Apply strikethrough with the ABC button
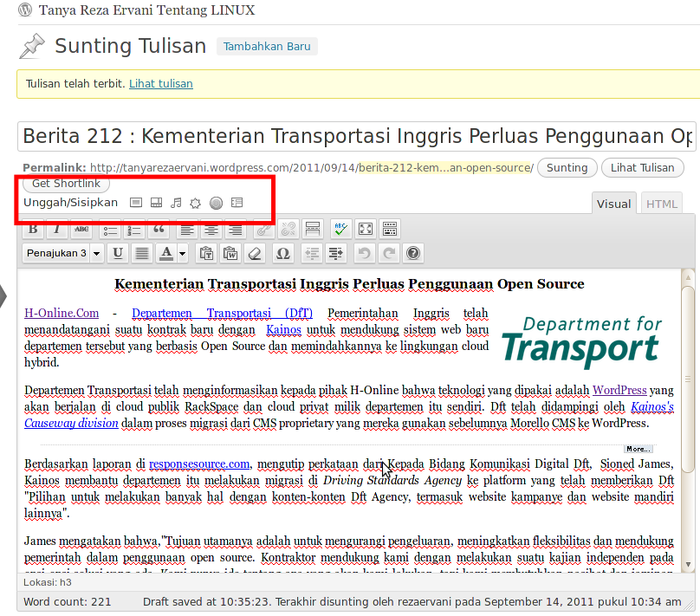The height and width of the screenshot is (616, 700). (81, 229)
